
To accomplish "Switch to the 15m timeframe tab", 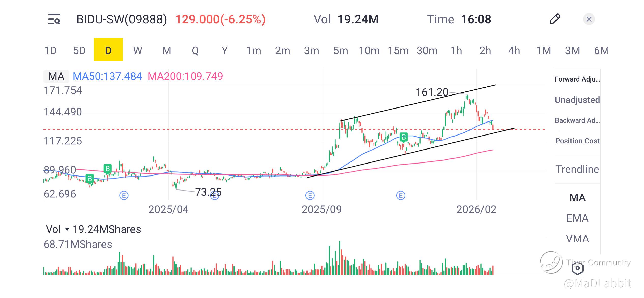I will pos(398,50).
